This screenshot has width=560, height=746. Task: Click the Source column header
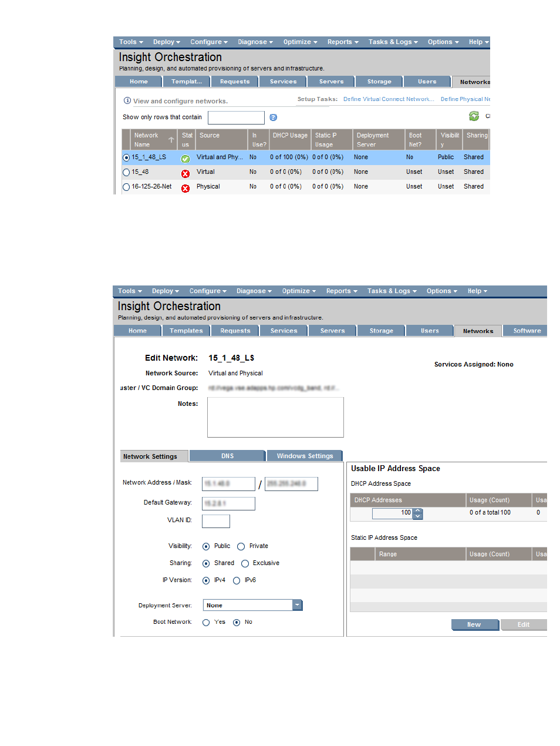coord(222,140)
